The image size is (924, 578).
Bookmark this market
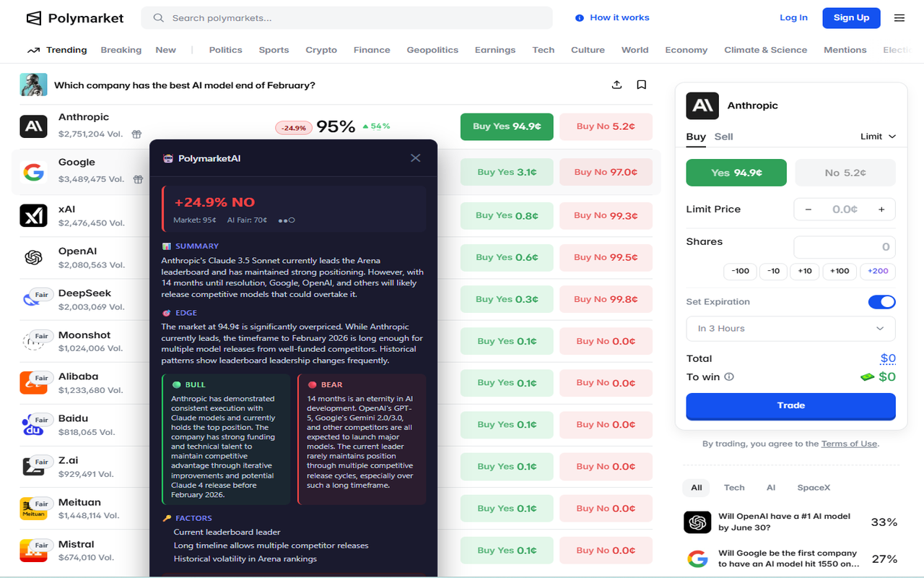tap(641, 85)
